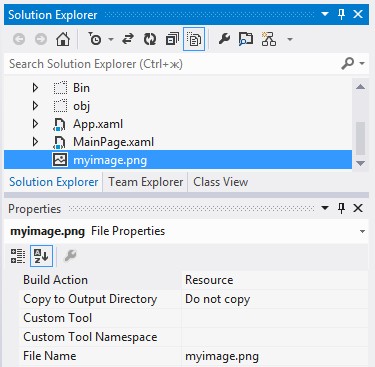Go to Home view in Solution Explorer
Image resolution: width=375 pixels, height=367 pixels.
(x=63, y=39)
